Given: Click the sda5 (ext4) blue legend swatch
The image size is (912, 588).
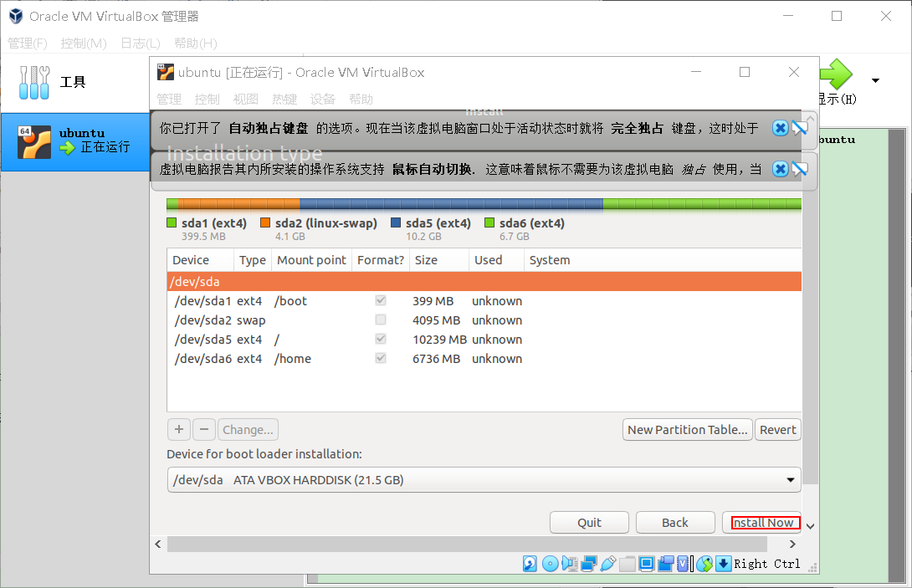Looking at the screenshot, I should pos(396,222).
